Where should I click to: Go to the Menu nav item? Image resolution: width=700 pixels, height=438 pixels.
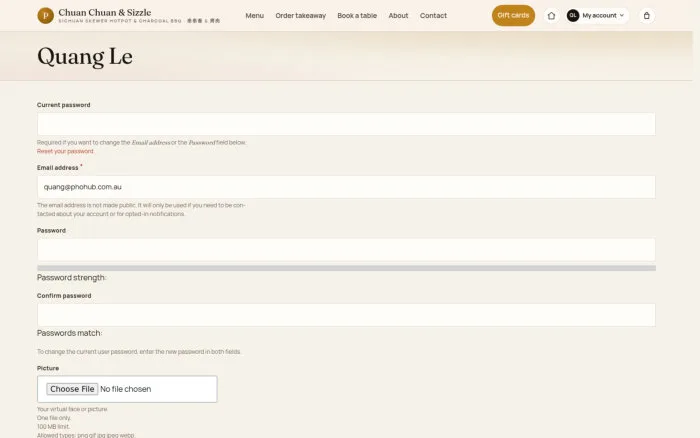pyautogui.click(x=254, y=16)
